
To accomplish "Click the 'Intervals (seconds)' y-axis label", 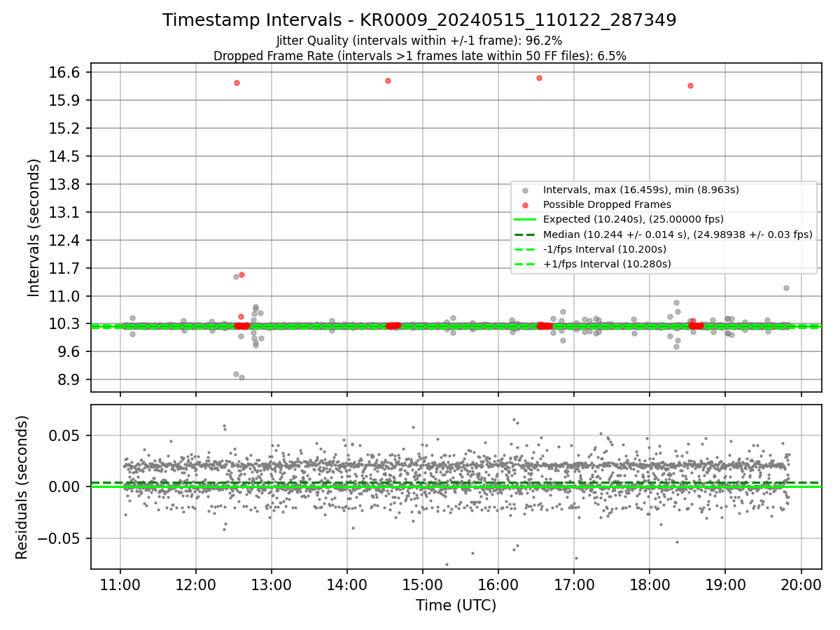I will coord(34,227).
